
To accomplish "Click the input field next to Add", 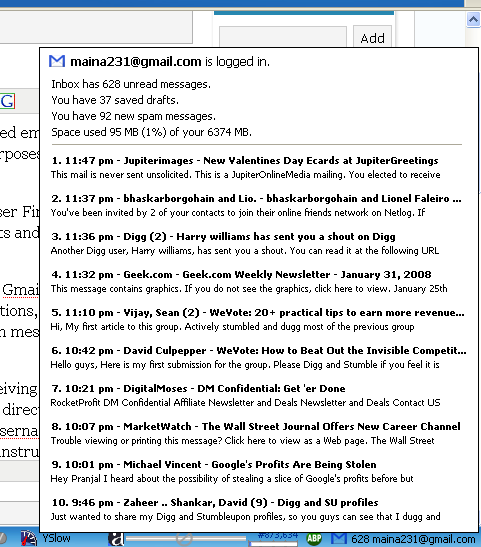I will pos(283,37).
